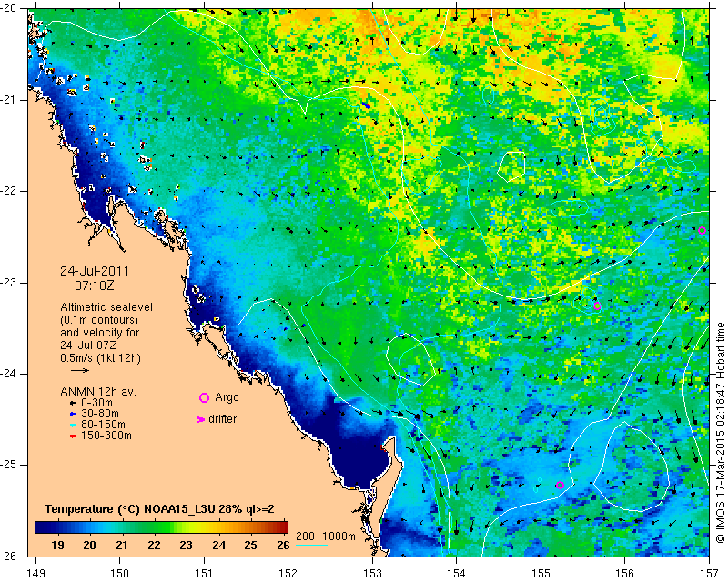This screenshot has height=582, width=728.
Task: Click the latitude axis label -26
Action: [9, 556]
